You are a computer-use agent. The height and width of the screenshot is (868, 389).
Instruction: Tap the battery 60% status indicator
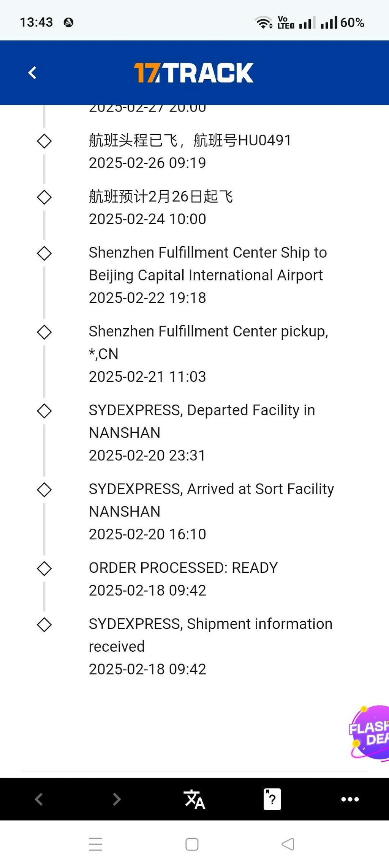point(352,23)
